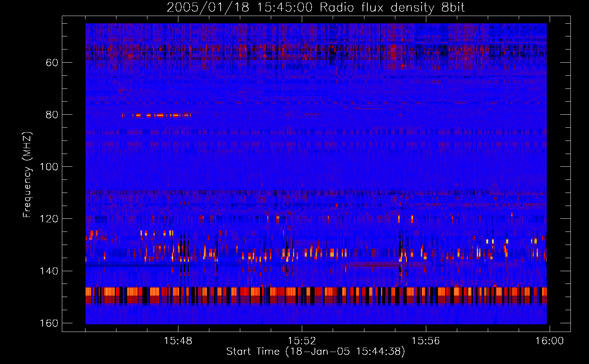The height and width of the screenshot is (364, 589).
Task: Select the 120 frequency tick label
Action: tap(49, 219)
